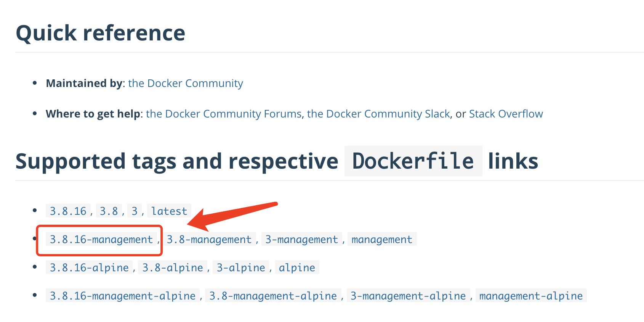Click the Dockerfile code word in heading

click(x=413, y=161)
